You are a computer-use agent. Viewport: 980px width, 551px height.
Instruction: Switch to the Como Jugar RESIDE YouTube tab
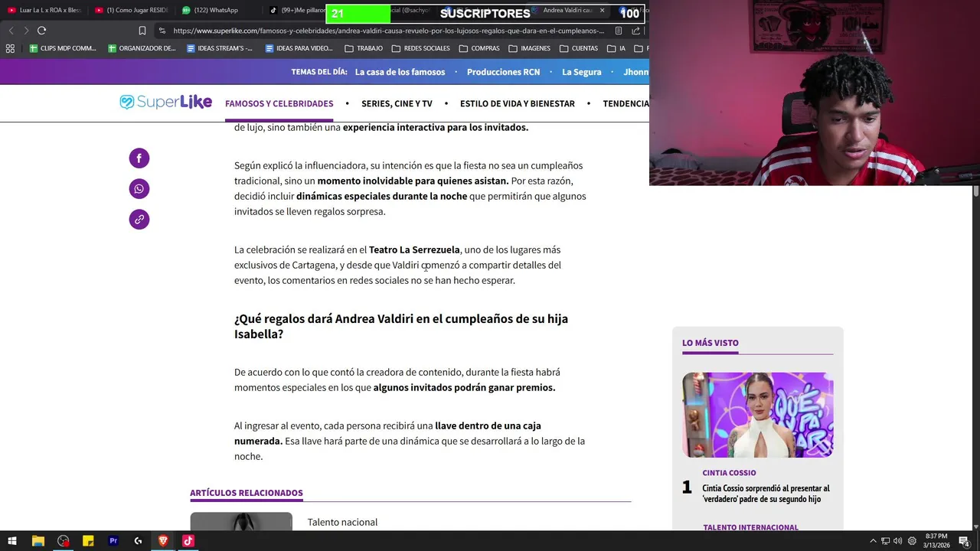click(x=132, y=11)
